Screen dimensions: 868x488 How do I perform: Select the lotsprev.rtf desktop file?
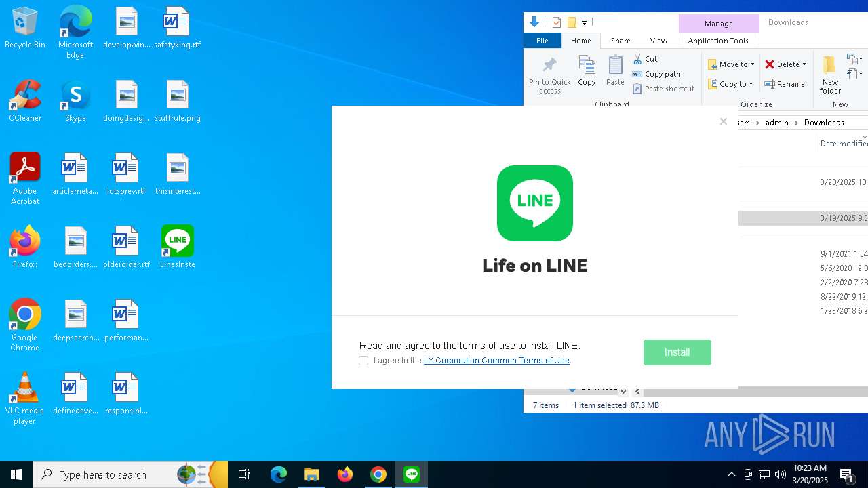click(126, 175)
